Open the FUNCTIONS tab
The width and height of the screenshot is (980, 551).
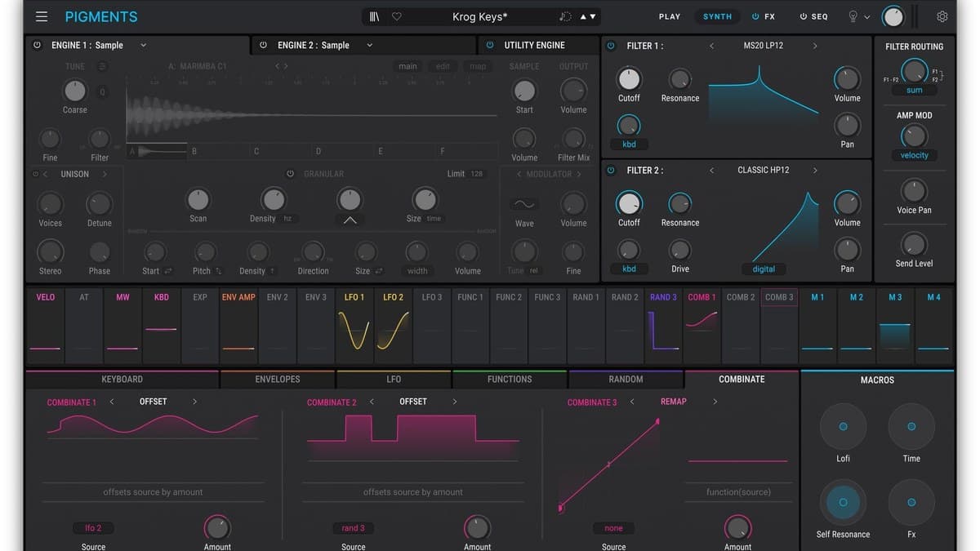(510, 380)
